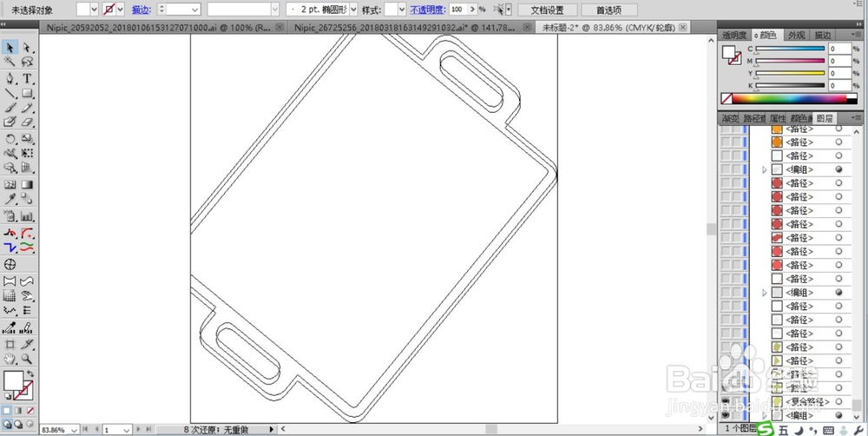Switch to the 描边 panel tab
The height and width of the screenshot is (436, 868).
point(823,35)
